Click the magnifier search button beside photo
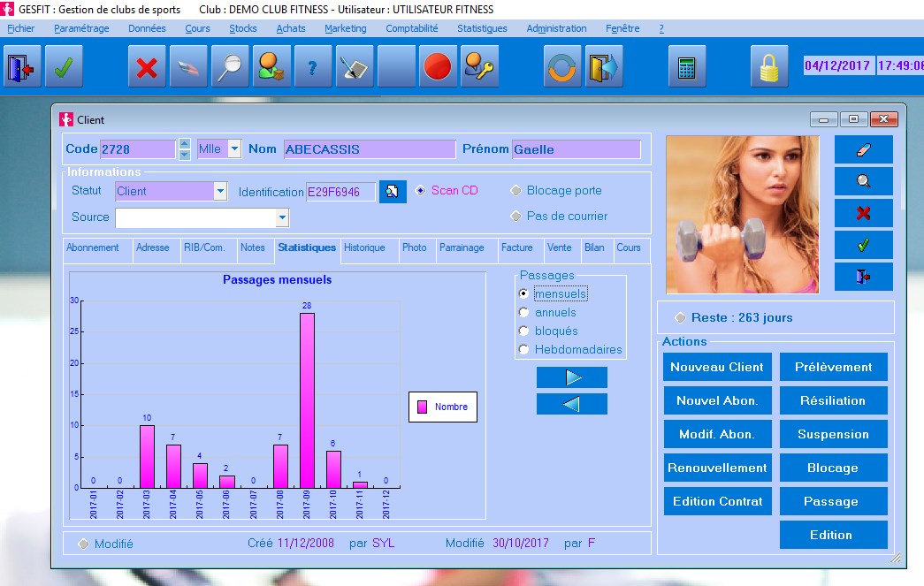 coord(864,181)
